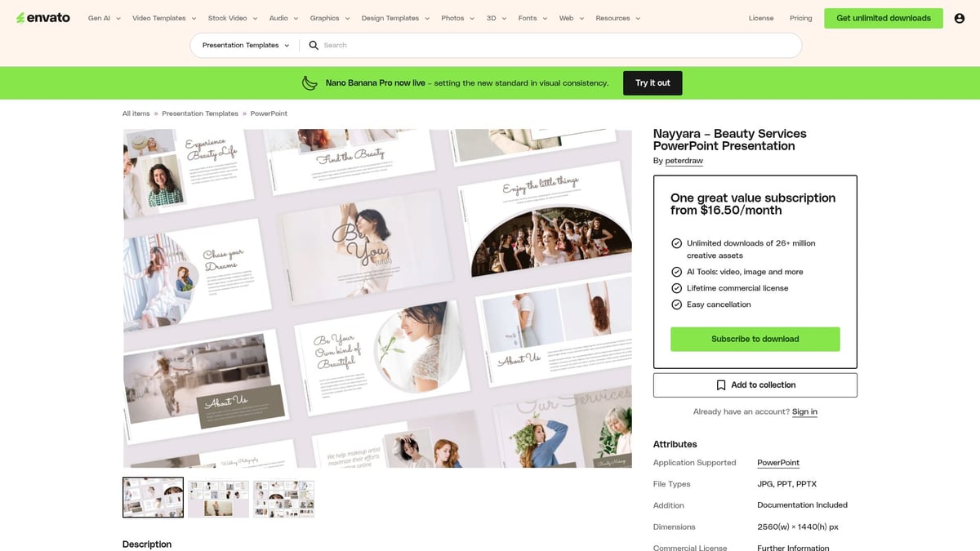Select the second preview thumbnail
This screenshot has height=551, width=980.
click(x=218, y=497)
